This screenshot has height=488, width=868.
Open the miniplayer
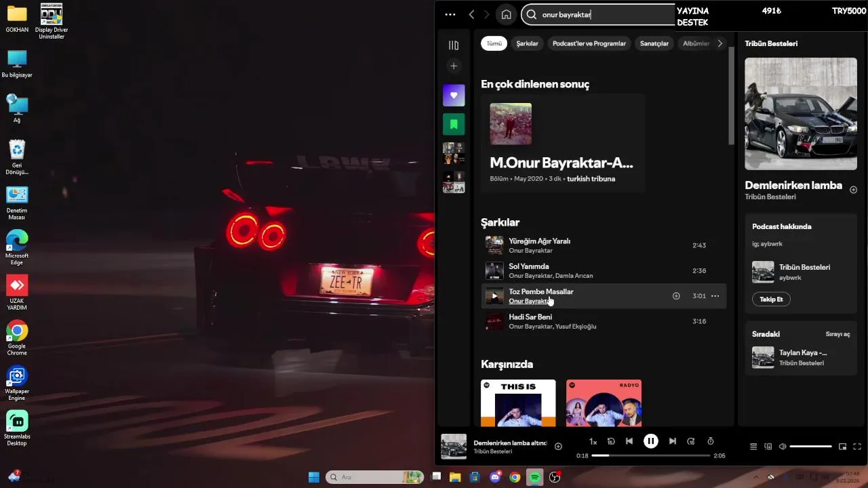842,447
